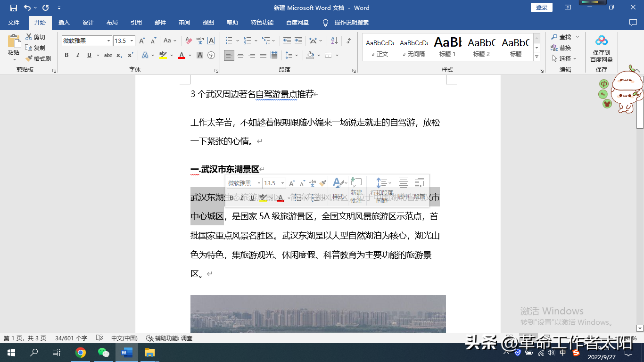The height and width of the screenshot is (362, 644).
Task: Toggle show/hide paragraph marks
Action: 349,41
